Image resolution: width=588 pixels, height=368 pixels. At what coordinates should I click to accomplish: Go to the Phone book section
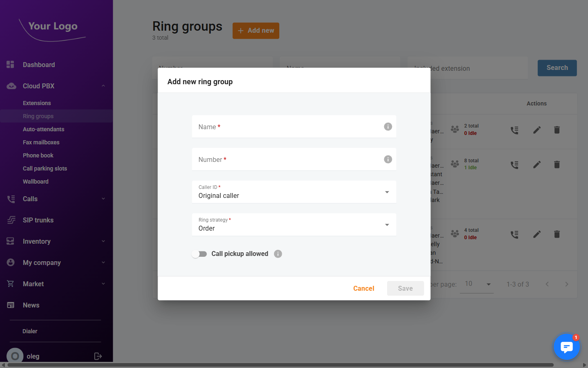[x=38, y=155]
